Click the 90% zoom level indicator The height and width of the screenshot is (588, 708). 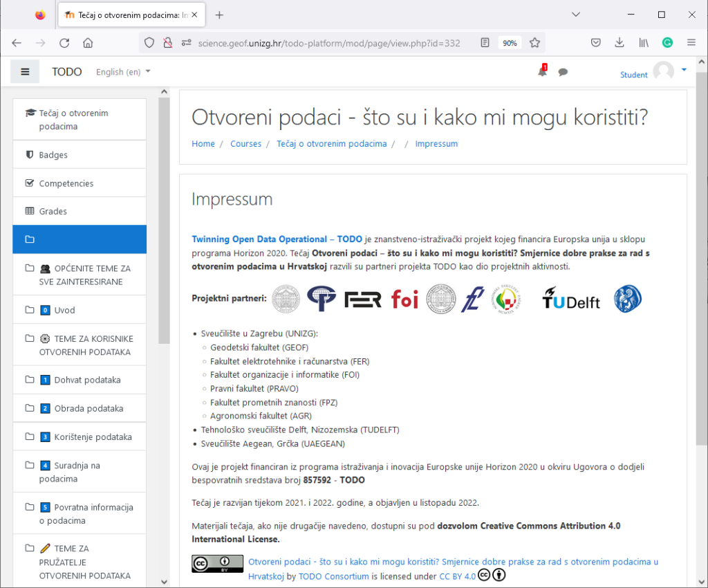click(x=510, y=43)
